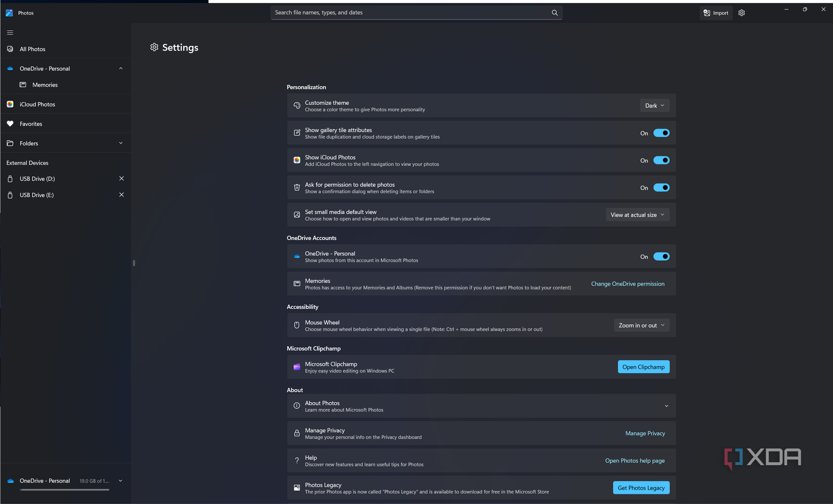Toggle the Show iCloud Photos switch
This screenshot has width=833, height=504.
(x=661, y=160)
